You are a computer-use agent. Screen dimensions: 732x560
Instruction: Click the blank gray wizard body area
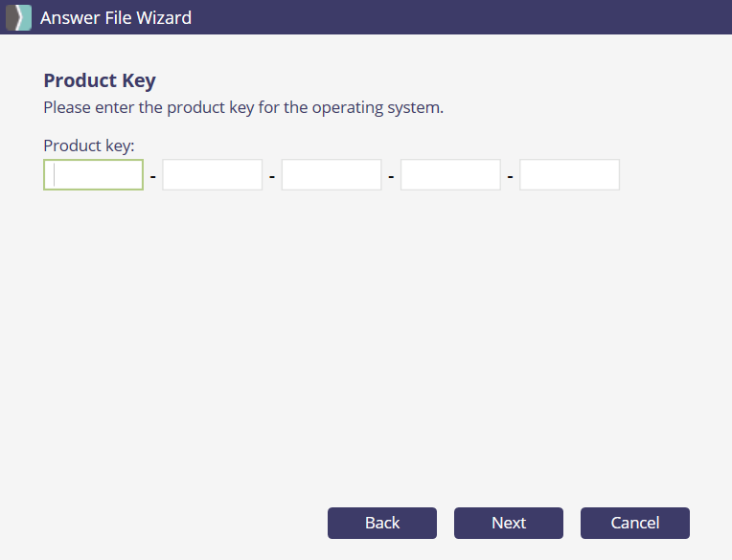(x=364, y=345)
